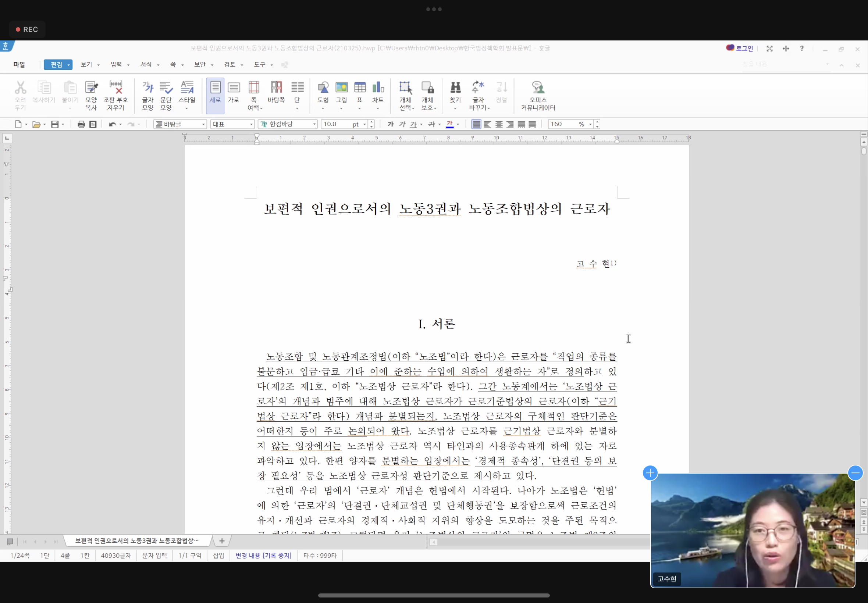Click the 찾을 내용 search field
This screenshot has width=868, height=603.
(786, 65)
